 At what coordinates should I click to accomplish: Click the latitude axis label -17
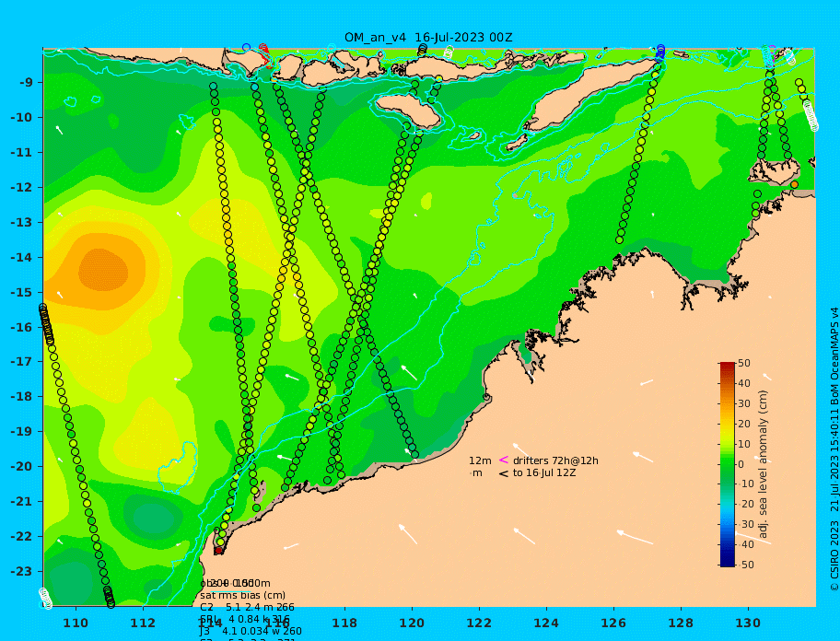(x=22, y=362)
